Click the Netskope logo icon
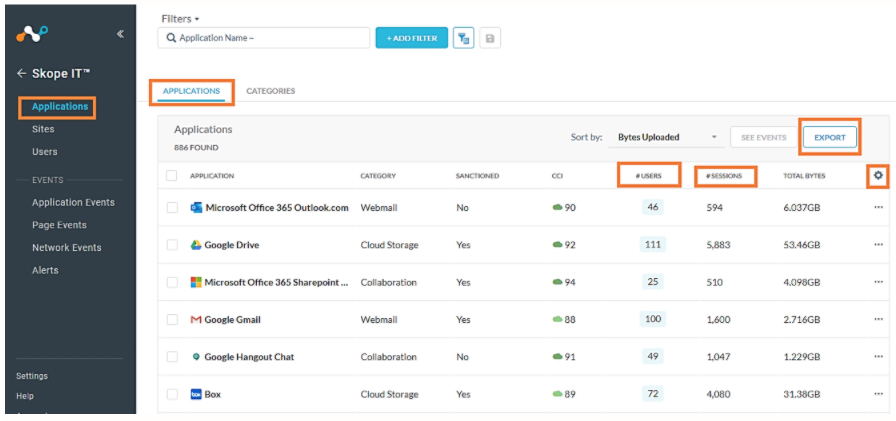Screen dimensions: 896x421 [32, 34]
